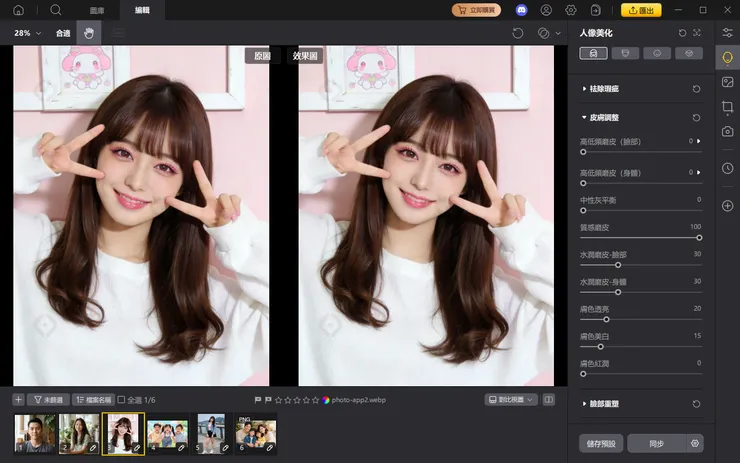Open the history clock sidebar icon
The image size is (740, 463).
(727, 168)
